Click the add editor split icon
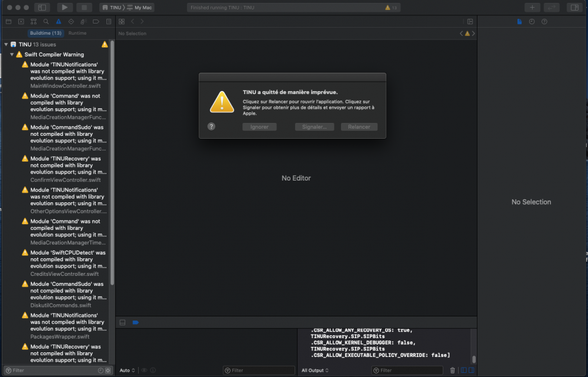Screen dimensions: 588x377 pos(470,22)
